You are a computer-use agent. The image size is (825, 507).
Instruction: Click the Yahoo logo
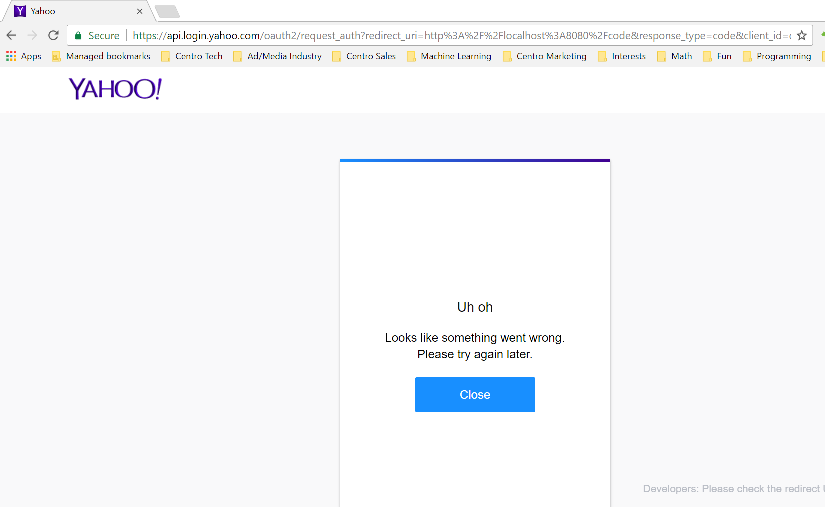pos(115,89)
